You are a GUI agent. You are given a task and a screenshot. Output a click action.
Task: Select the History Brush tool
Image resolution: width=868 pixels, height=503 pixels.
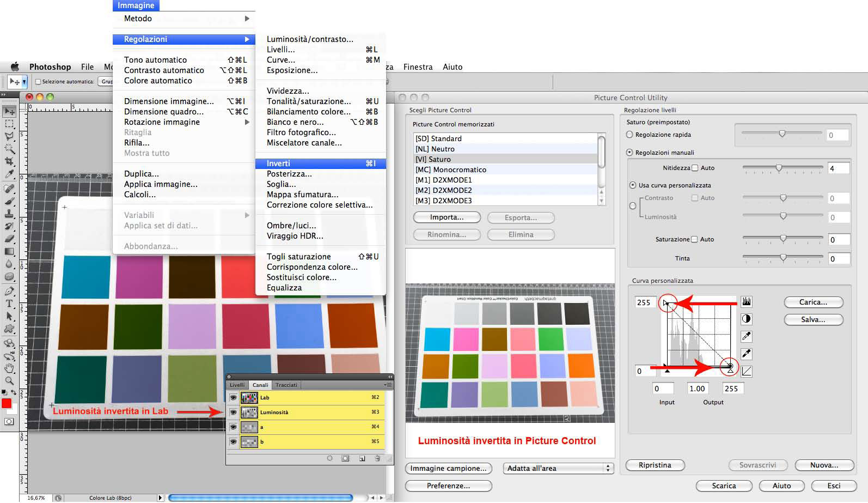pyautogui.click(x=9, y=226)
